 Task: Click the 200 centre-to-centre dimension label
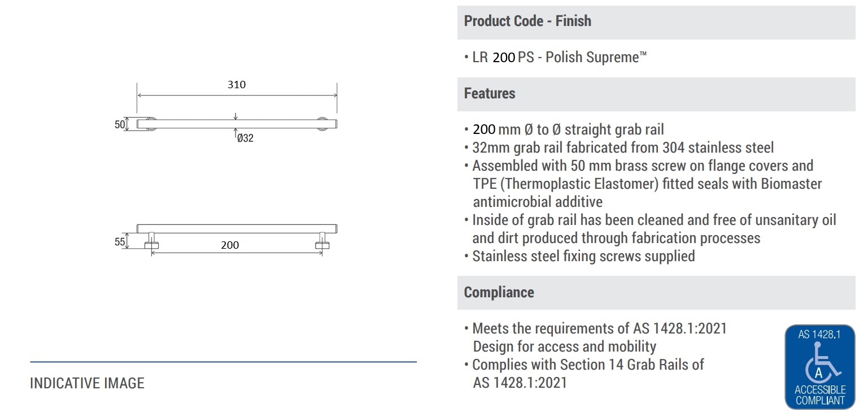point(230,245)
